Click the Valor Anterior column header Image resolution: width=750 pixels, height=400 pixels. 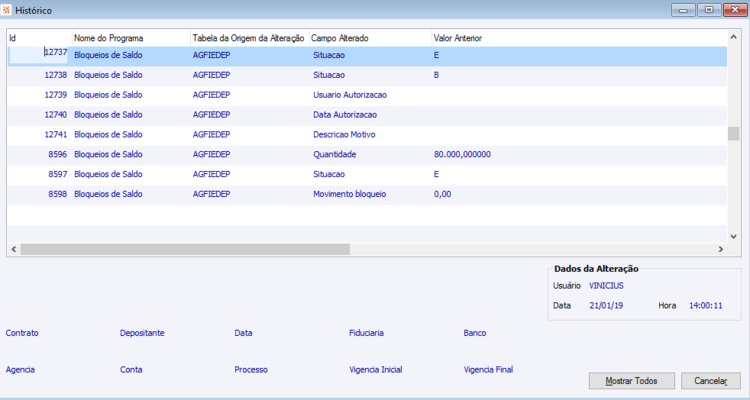point(579,38)
